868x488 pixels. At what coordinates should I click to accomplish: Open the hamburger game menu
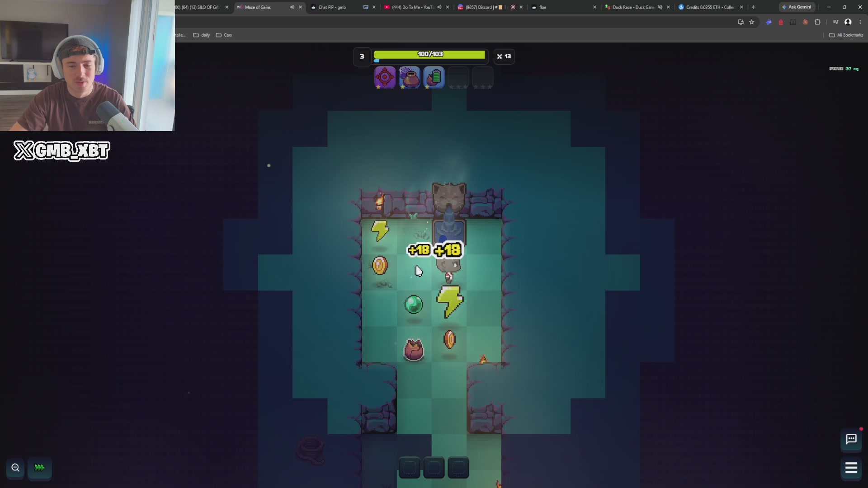(851, 468)
